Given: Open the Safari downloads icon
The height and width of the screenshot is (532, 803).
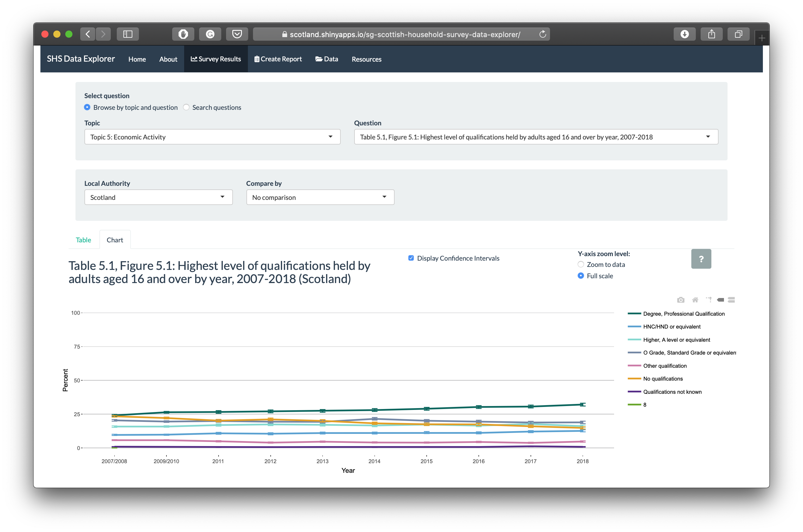Looking at the screenshot, I should click(x=684, y=34).
